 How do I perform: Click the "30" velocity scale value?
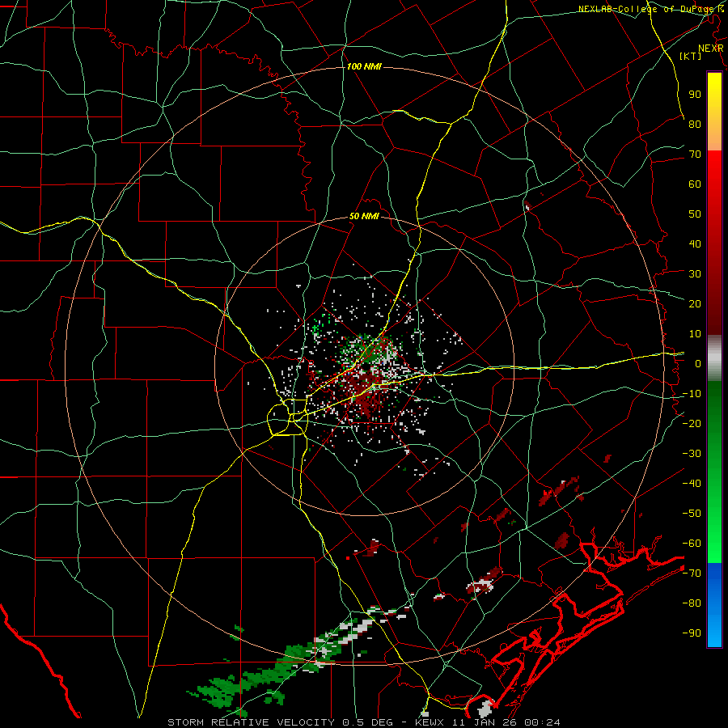[x=695, y=274]
